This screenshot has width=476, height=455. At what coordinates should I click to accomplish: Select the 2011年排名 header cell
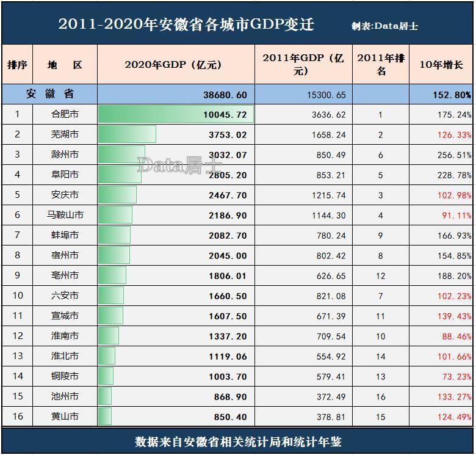(x=381, y=64)
